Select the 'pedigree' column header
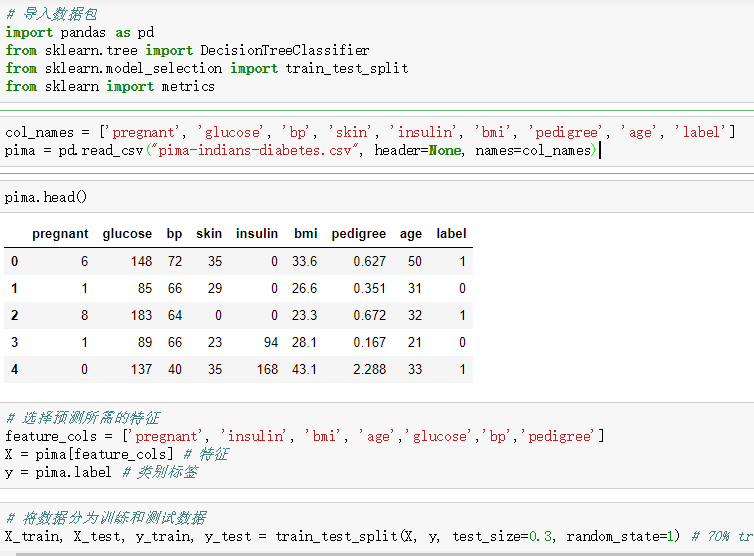 [359, 234]
